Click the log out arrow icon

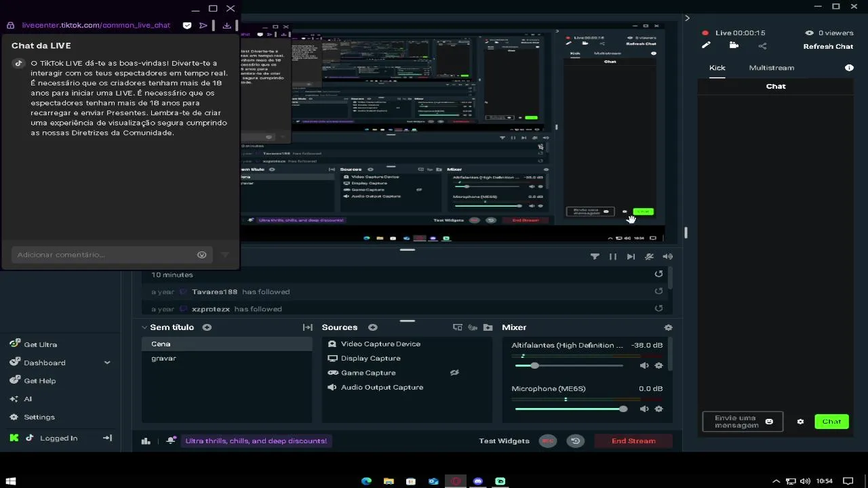[107, 438]
